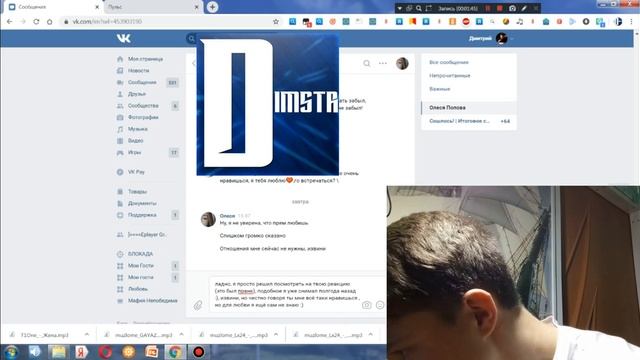Viewport: 640px width, 360px height.
Task: Open Любовь in the sidebar
Action: click(138, 289)
